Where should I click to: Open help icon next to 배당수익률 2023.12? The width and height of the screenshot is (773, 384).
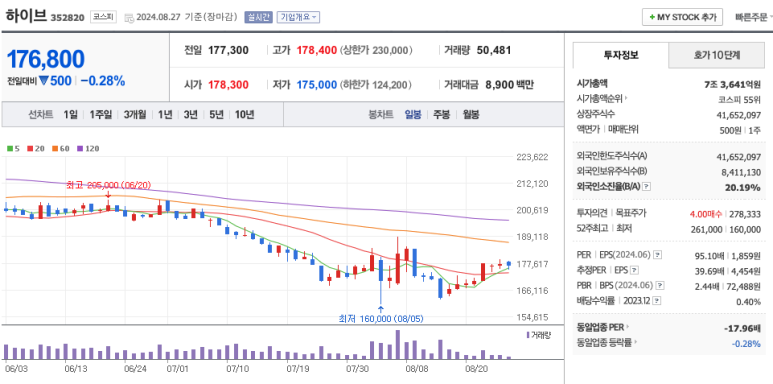pos(658,301)
